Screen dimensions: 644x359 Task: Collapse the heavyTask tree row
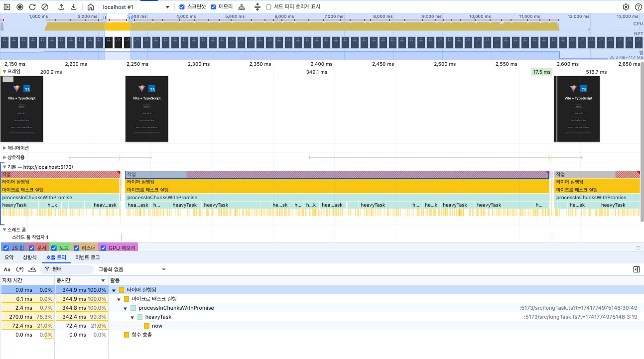pyautogui.click(x=132, y=317)
